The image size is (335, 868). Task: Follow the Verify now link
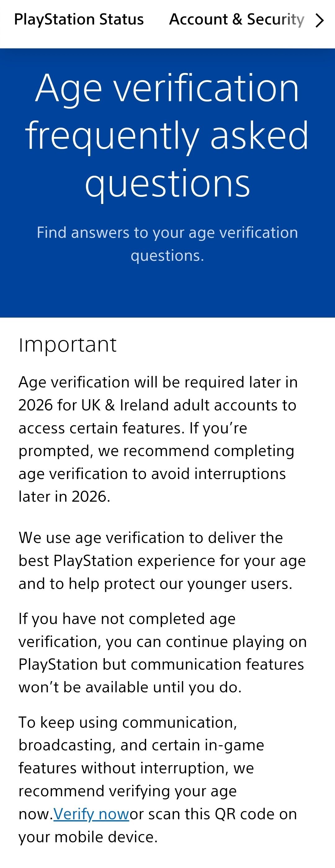[91, 814]
